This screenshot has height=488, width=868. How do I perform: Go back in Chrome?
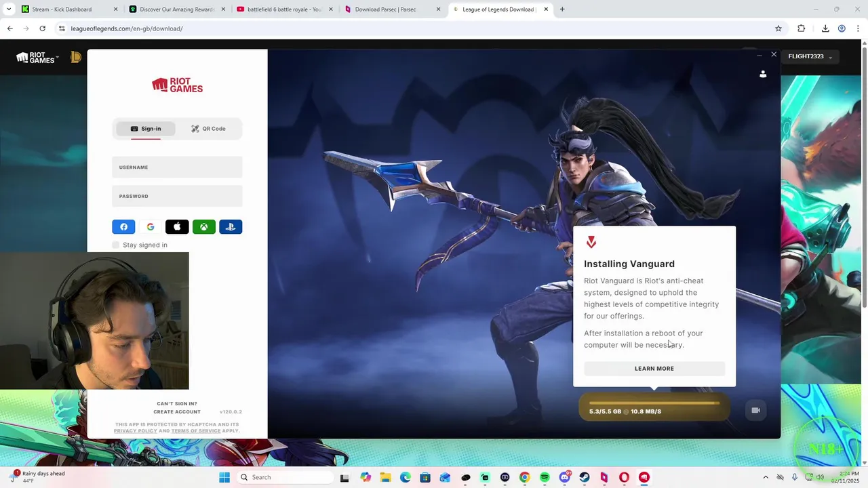pyautogui.click(x=9, y=28)
